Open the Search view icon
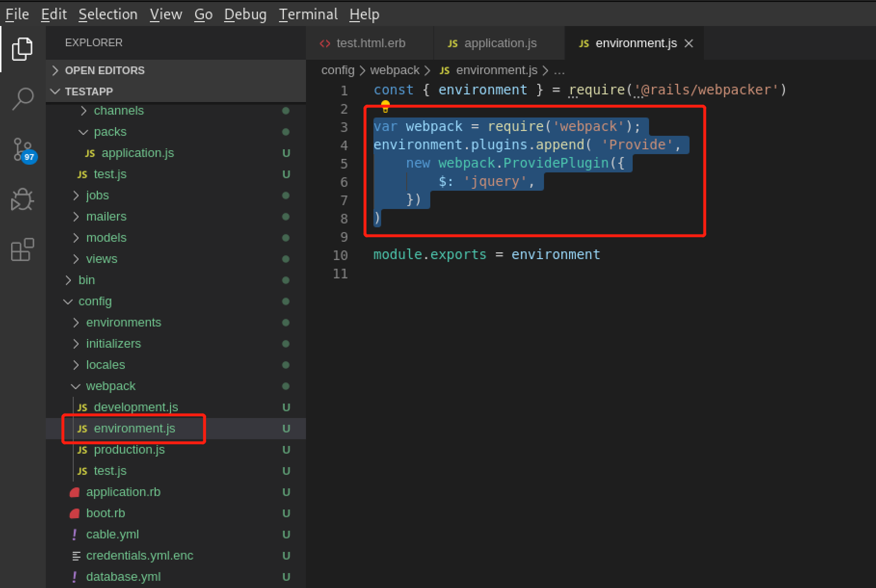This screenshot has width=876, height=588. tap(22, 99)
